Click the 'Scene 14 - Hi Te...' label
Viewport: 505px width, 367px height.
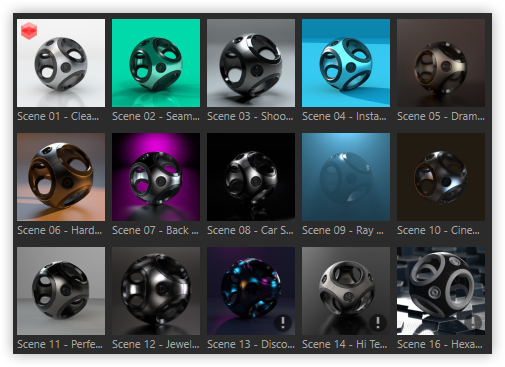coord(345,344)
